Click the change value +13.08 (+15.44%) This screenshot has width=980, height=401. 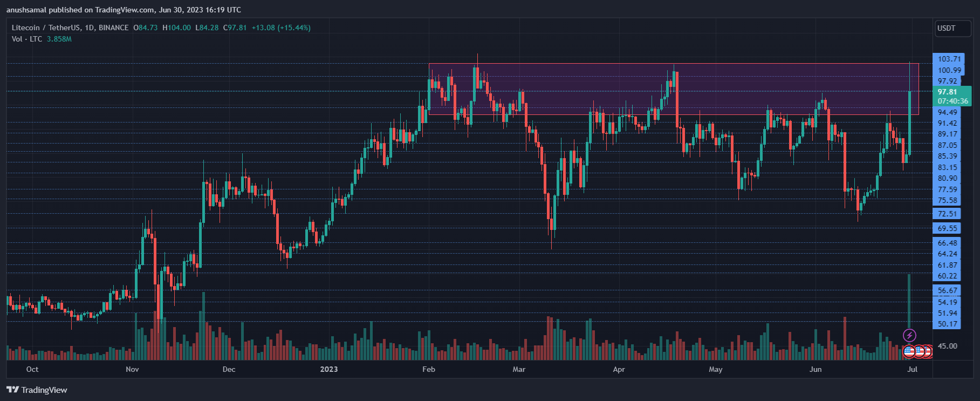[x=281, y=28]
